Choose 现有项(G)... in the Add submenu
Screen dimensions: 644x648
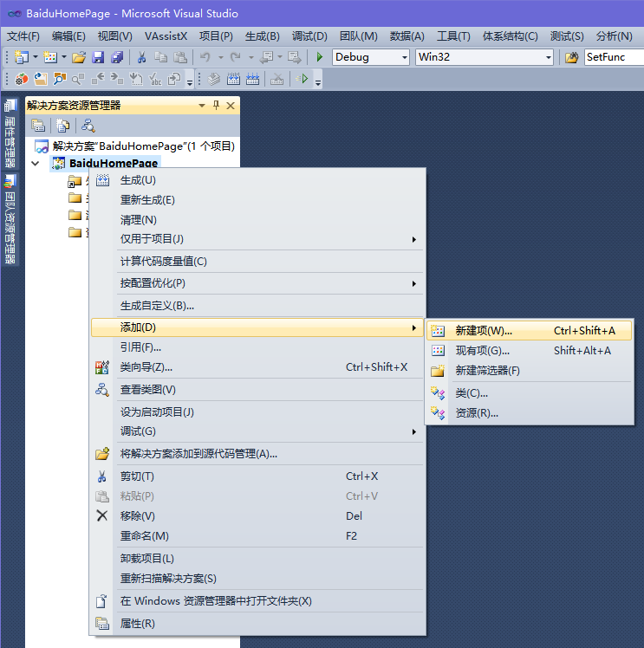pyautogui.click(x=530, y=351)
